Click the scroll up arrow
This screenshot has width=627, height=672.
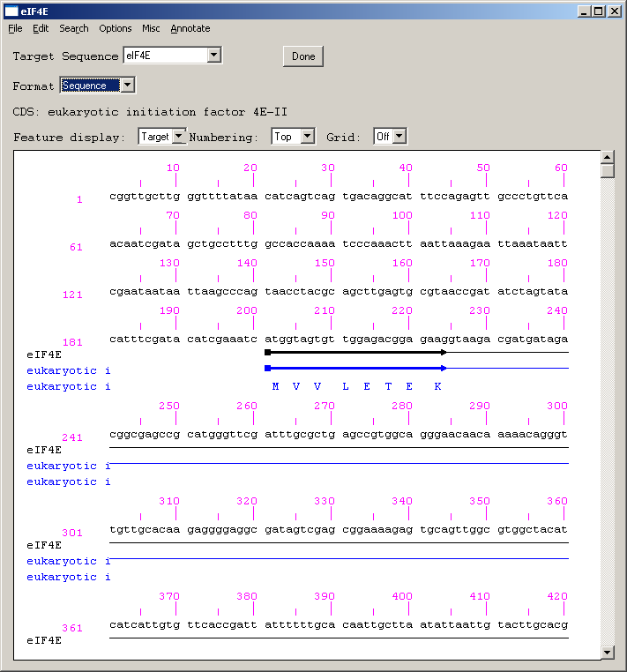click(607, 157)
